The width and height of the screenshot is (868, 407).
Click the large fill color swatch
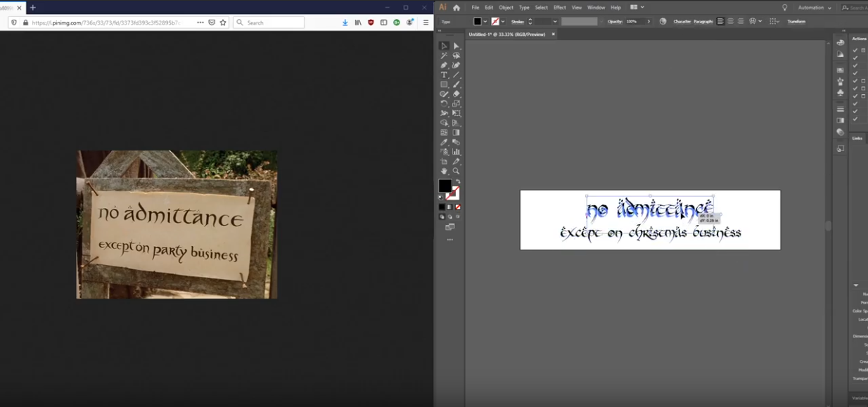click(445, 186)
